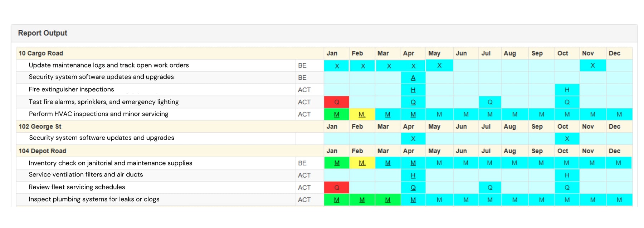
Task: Click yellow February M for HVAC inspections
Action: (362, 114)
